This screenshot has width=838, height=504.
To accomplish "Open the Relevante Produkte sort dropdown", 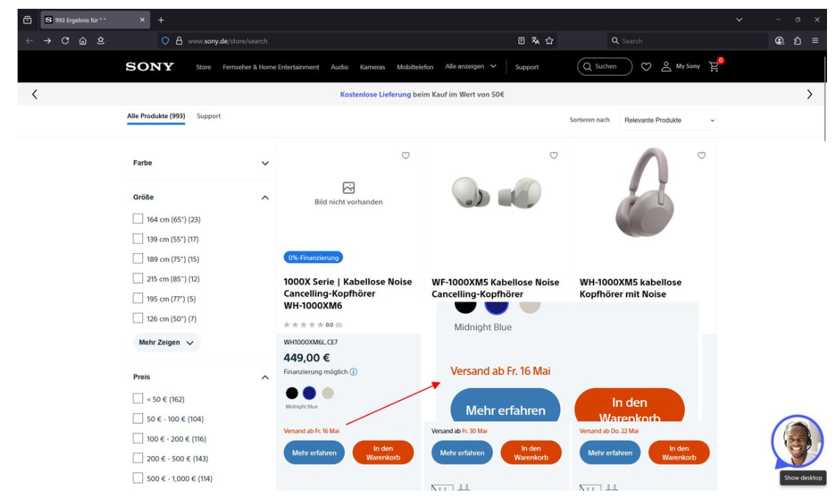I will click(x=668, y=120).
